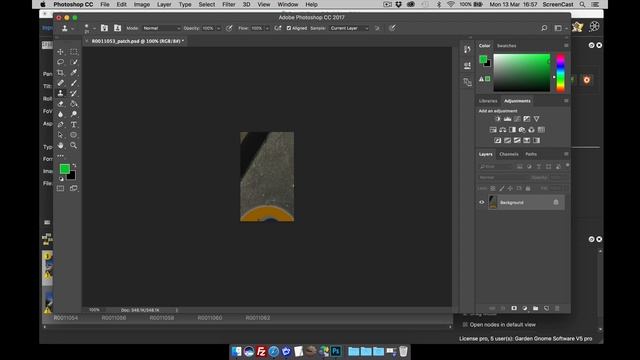Select the Blur tool

point(60,114)
